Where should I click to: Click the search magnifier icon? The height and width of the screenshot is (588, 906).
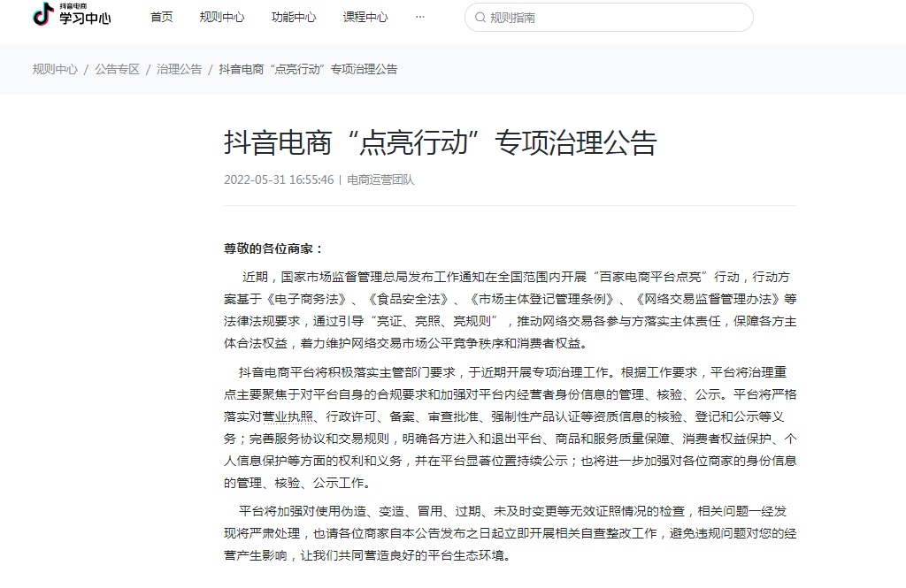coord(480,18)
